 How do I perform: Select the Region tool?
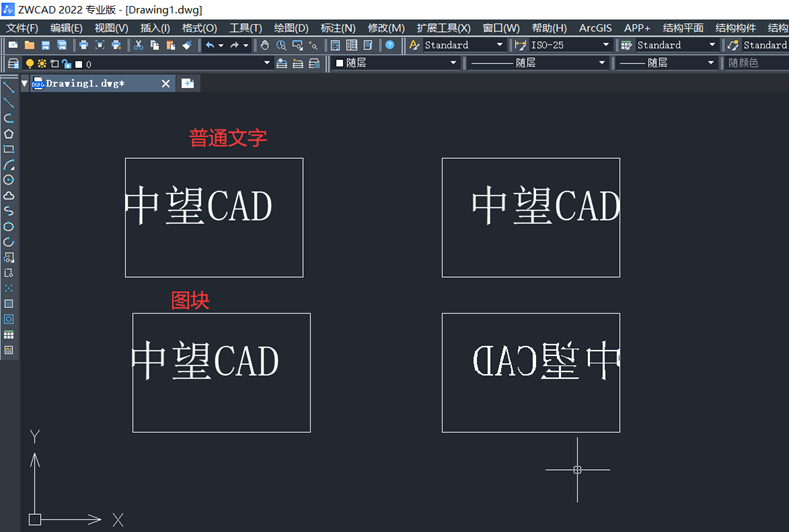coord(9,319)
